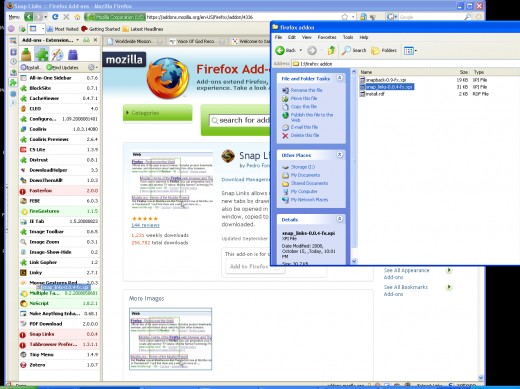This screenshot has width=520, height=389.
Task: Open Tools menu in Explorer window
Action: pos(348,37)
